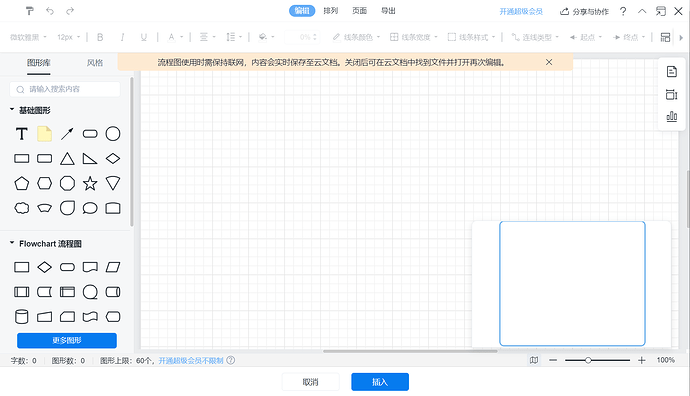Image resolution: width=690 pixels, height=396 pixels.
Task: Open the fill color bucket dropdown
Action: 266,37
